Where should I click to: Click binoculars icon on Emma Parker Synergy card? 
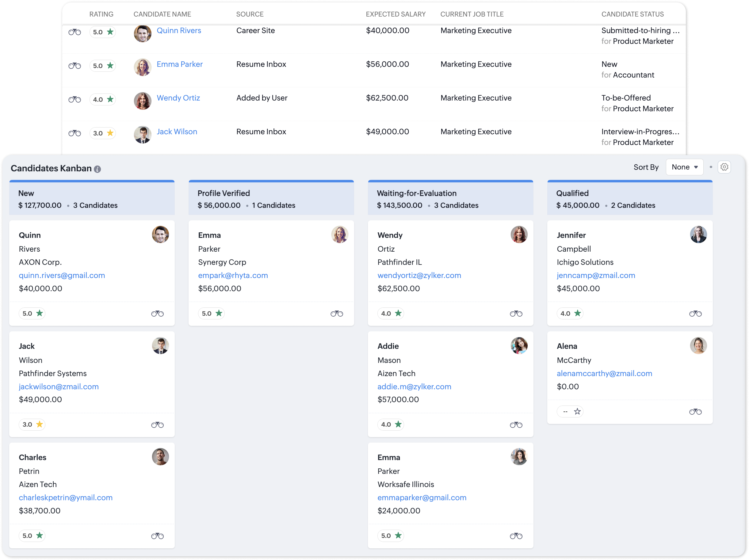pyautogui.click(x=337, y=314)
